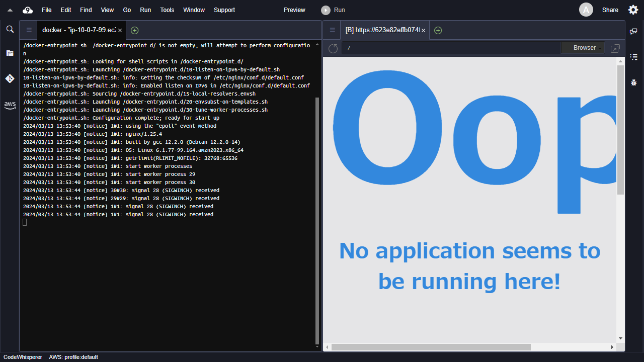The height and width of the screenshot is (362, 644).
Task: Click 'No application seems to be running here!' text
Action: 469,266
